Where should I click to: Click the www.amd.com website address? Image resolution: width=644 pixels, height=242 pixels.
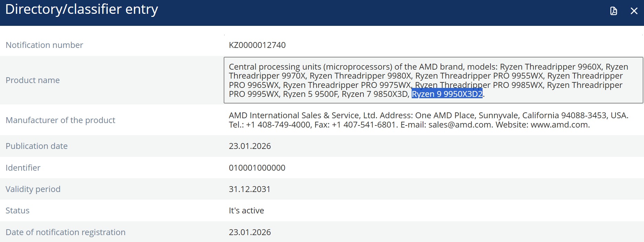[x=559, y=125]
